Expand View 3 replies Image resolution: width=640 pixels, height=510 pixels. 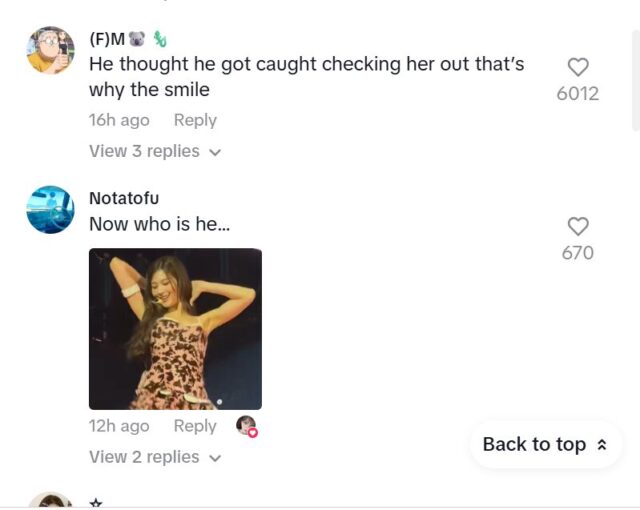pyautogui.click(x=154, y=151)
